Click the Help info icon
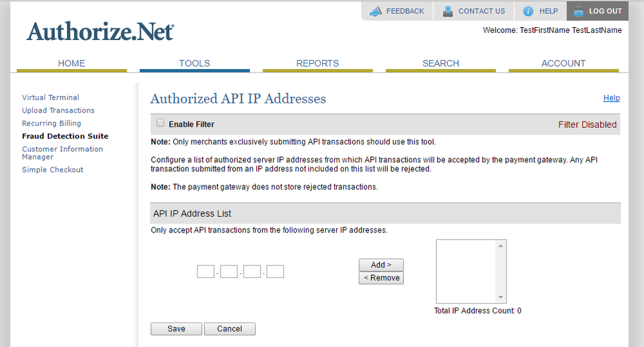 (528, 11)
